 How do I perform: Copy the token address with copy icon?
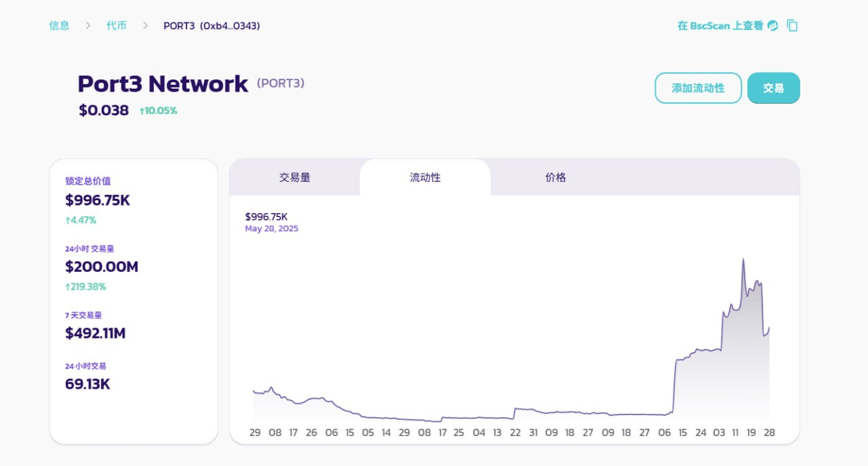[792, 26]
